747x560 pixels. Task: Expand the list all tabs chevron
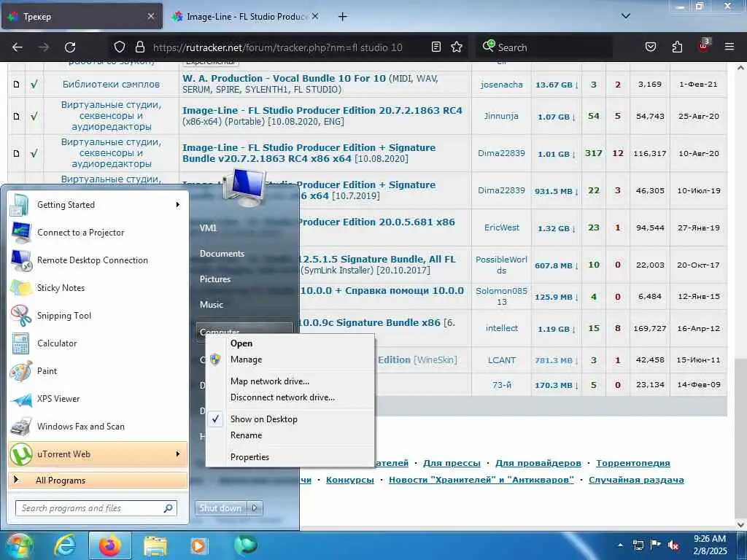coord(626,16)
